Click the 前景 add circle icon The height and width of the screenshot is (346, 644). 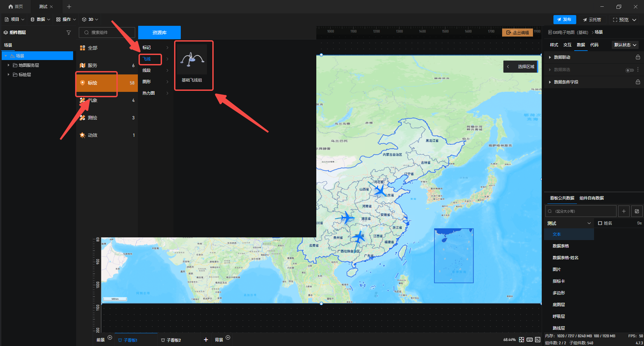pos(110,338)
